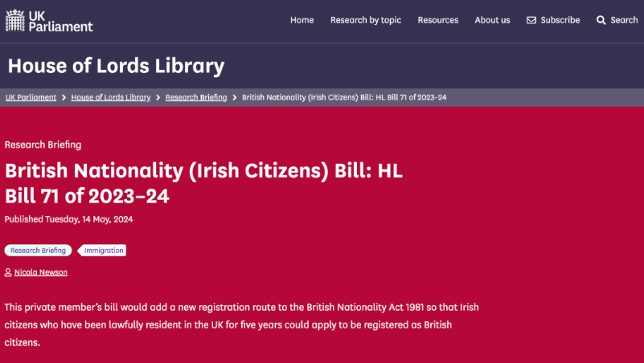Follow the UK Parliament breadcrumb link

(31, 98)
